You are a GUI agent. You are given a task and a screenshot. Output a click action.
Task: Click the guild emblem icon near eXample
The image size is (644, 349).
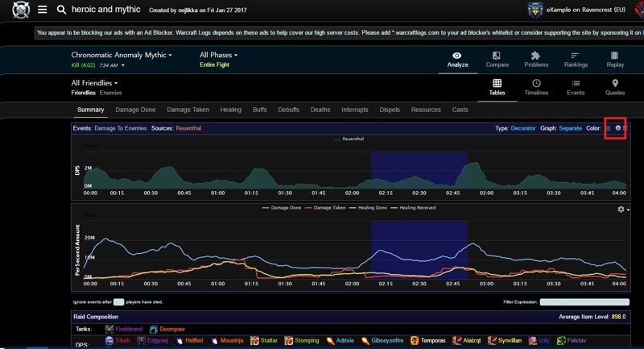(535, 10)
